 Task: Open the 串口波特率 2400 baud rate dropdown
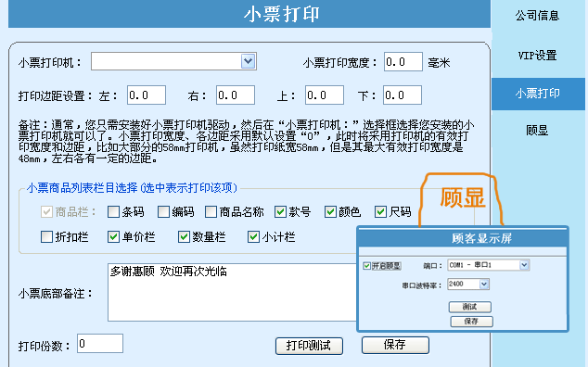(x=468, y=285)
